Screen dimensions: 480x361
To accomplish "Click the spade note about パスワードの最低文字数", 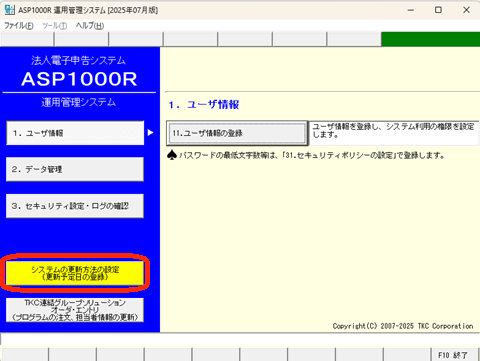I will pyautogui.click(x=306, y=155).
